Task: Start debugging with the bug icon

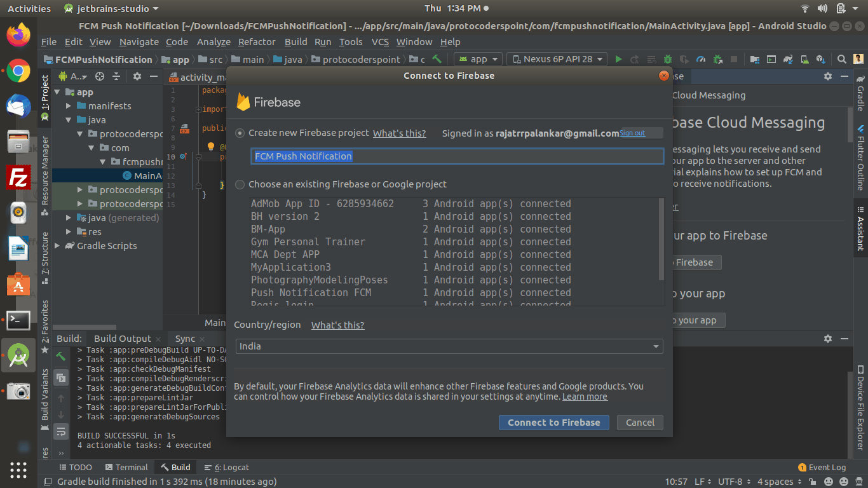Action: [668, 58]
